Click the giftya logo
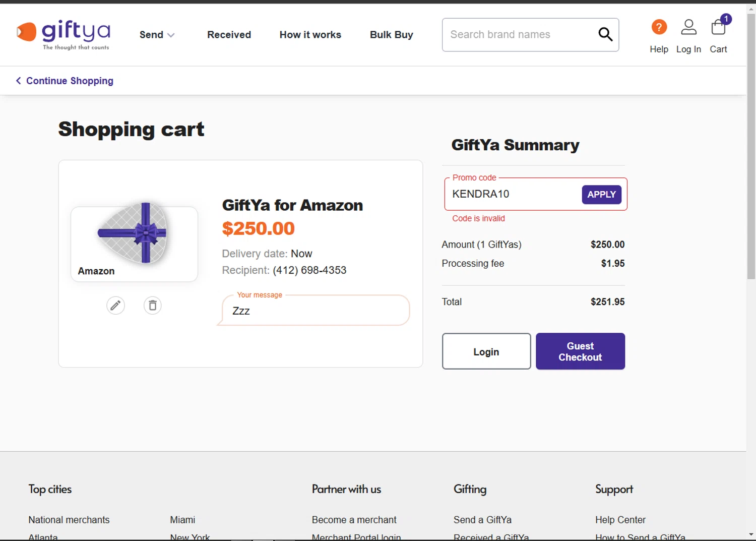Screen dimensions: 756x541 [64, 35]
